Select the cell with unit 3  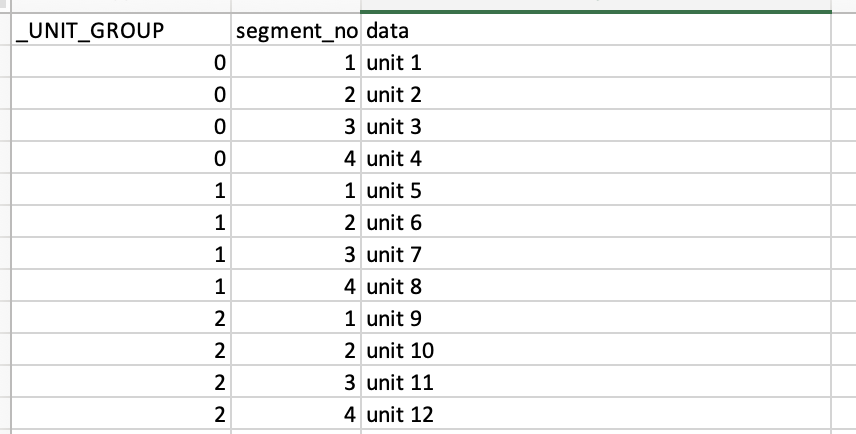point(596,126)
